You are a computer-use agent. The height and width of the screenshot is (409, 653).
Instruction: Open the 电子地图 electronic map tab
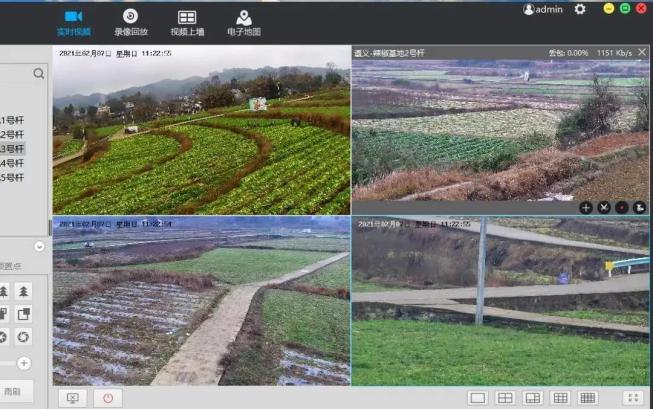(x=244, y=23)
